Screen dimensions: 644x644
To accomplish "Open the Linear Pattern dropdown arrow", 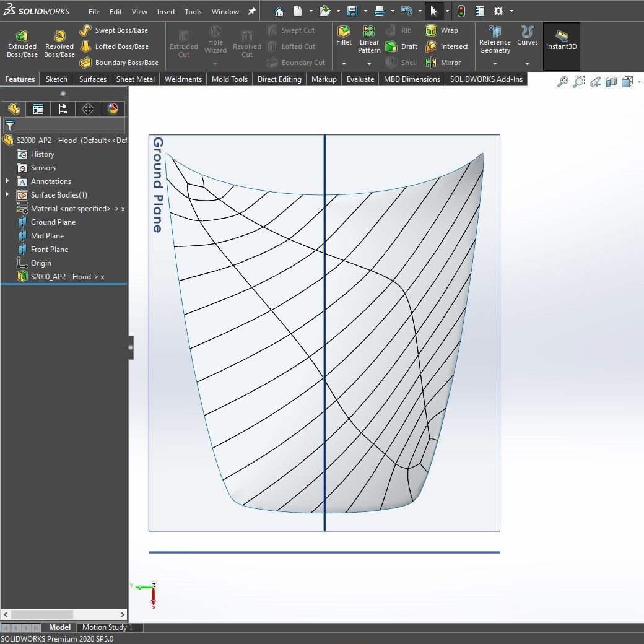I will click(369, 64).
